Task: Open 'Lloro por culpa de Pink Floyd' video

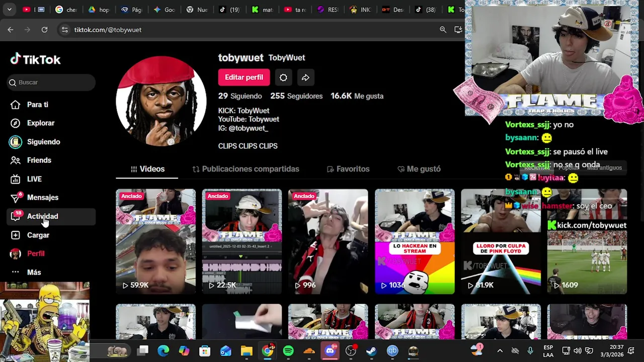Action: coord(501,241)
